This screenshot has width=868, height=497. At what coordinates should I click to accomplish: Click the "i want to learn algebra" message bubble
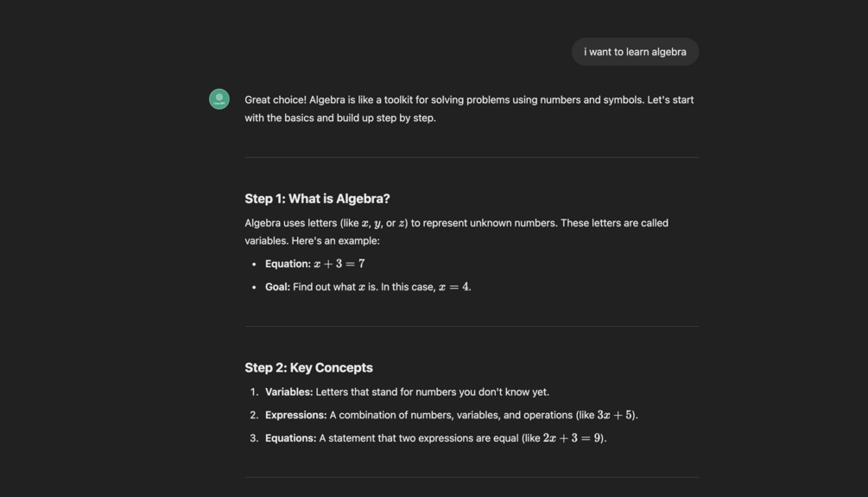[635, 52]
